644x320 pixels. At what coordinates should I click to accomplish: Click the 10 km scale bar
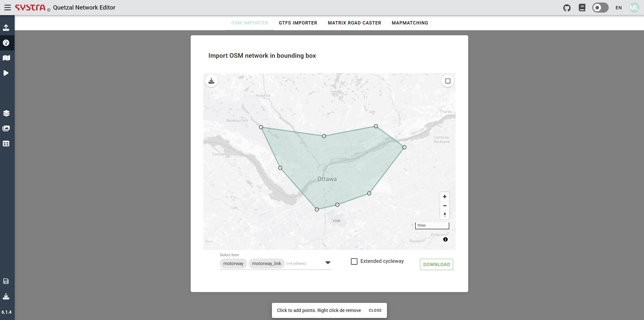pyautogui.click(x=432, y=226)
